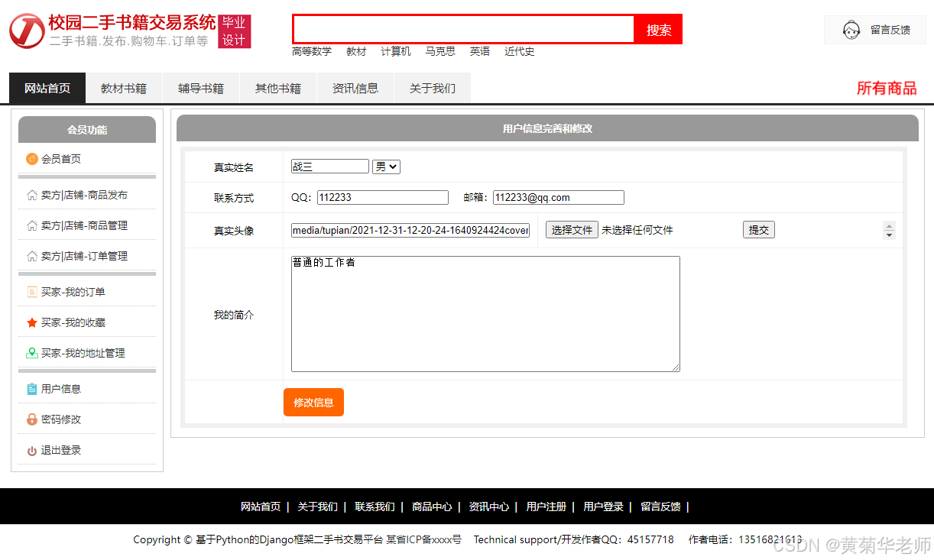Click the lock icon beside 密码修改
Viewport: 934px width, 560px height.
click(32, 419)
